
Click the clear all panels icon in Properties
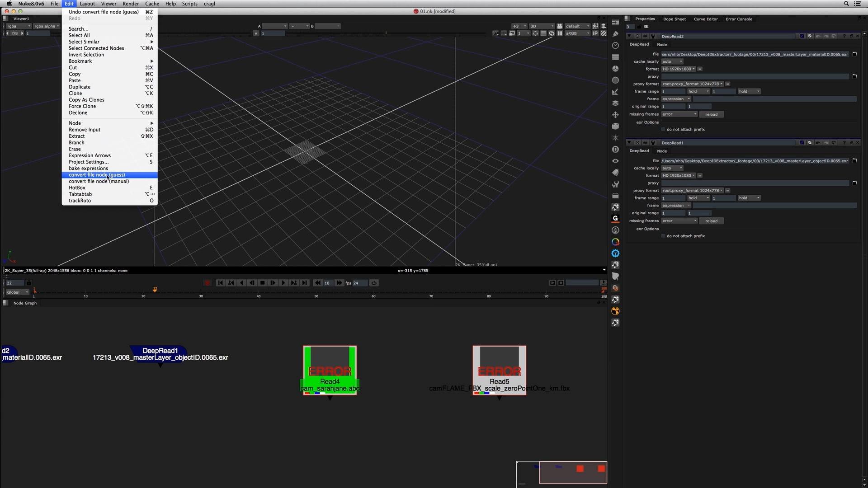pos(646,27)
